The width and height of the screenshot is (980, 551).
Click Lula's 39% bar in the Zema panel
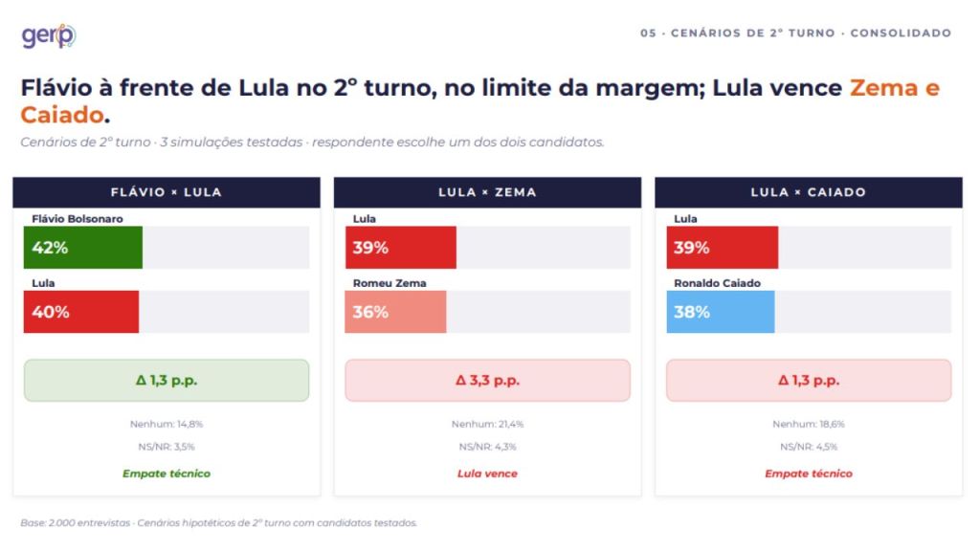pos(401,248)
